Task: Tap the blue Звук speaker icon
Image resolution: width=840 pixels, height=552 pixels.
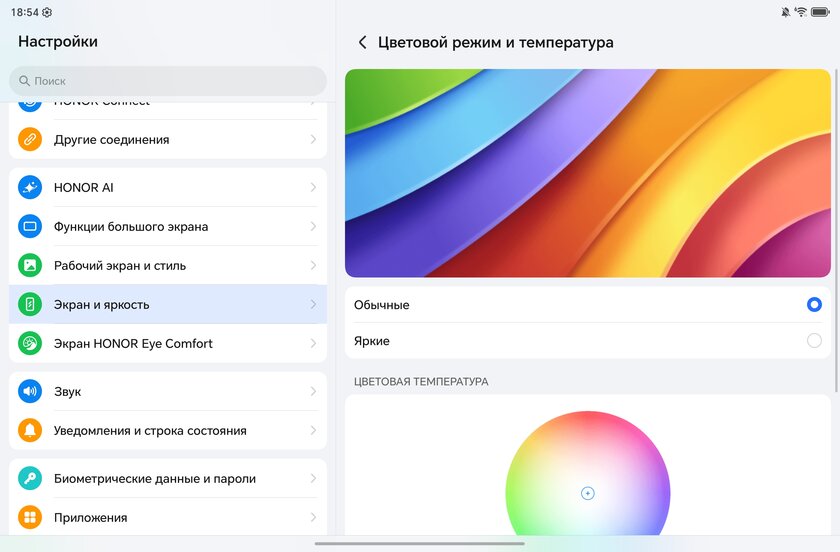Action: [x=30, y=391]
